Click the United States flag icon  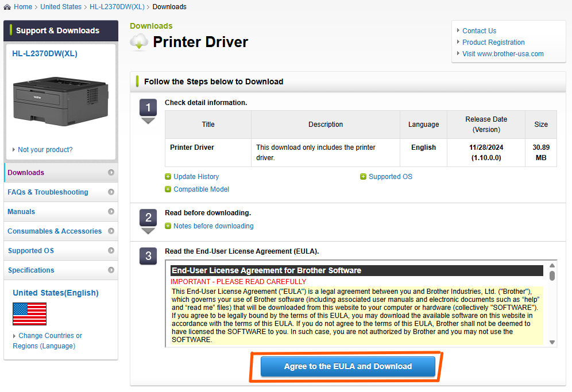pyautogui.click(x=29, y=315)
